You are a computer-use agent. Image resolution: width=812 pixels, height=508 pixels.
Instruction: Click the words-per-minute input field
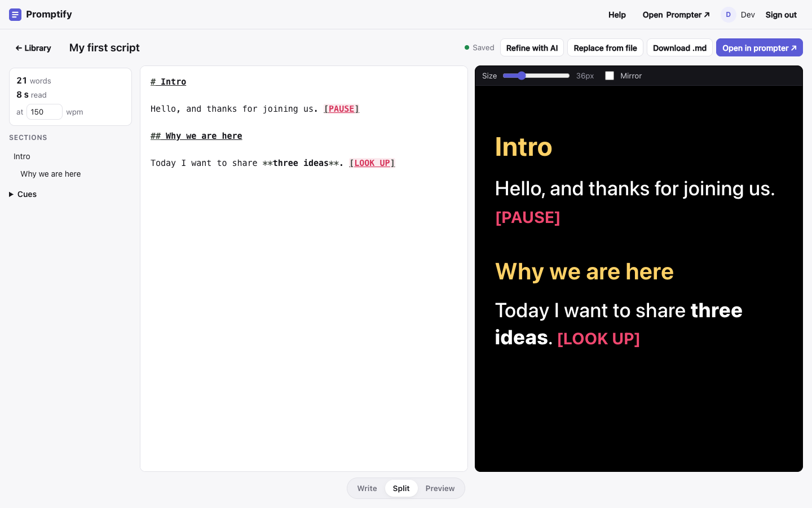[x=45, y=112]
